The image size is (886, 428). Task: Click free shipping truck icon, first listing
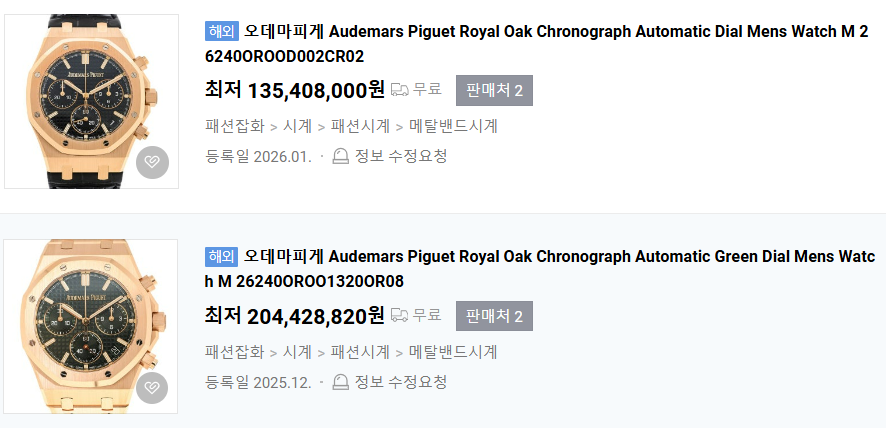tap(399, 90)
